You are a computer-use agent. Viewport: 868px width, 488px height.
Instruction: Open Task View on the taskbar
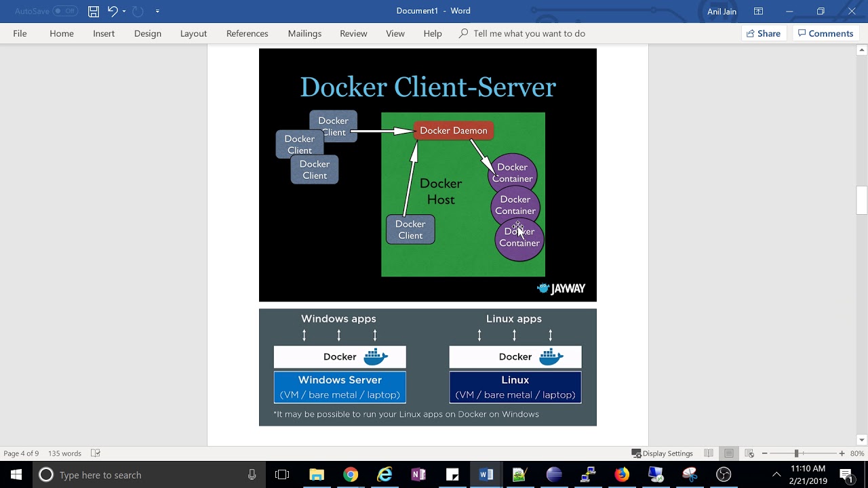click(x=282, y=474)
